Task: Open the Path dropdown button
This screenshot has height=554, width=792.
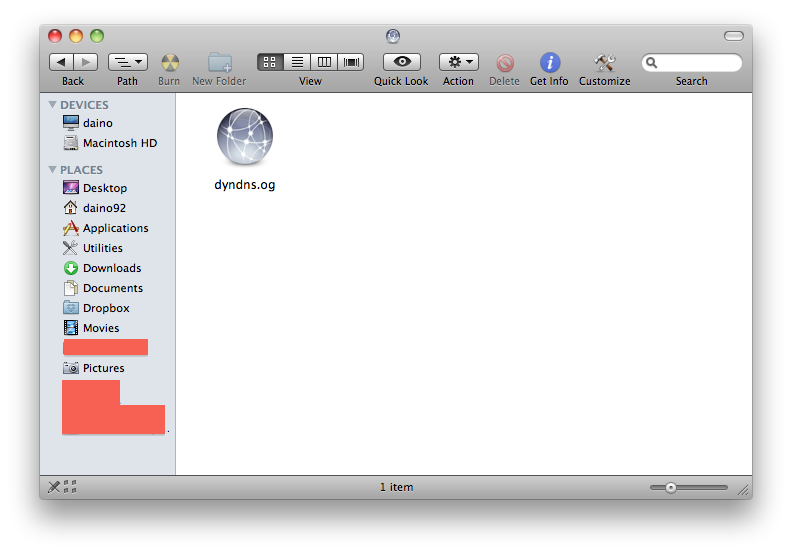Action: pos(128,62)
